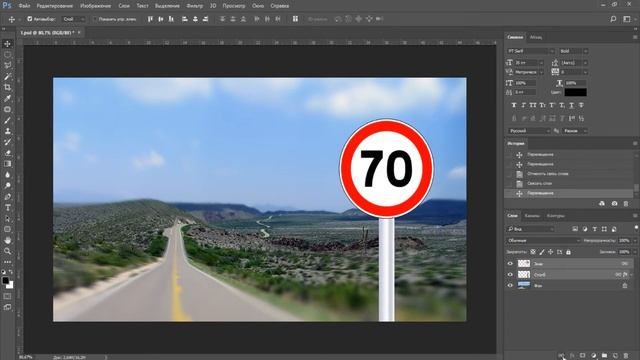Select the Magic Wand tool
The height and width of the screenshot is (360, 640).
click(x=7, y=76)
